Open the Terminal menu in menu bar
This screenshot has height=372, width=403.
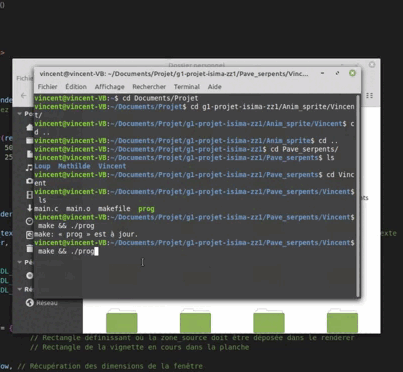point(187,87)
